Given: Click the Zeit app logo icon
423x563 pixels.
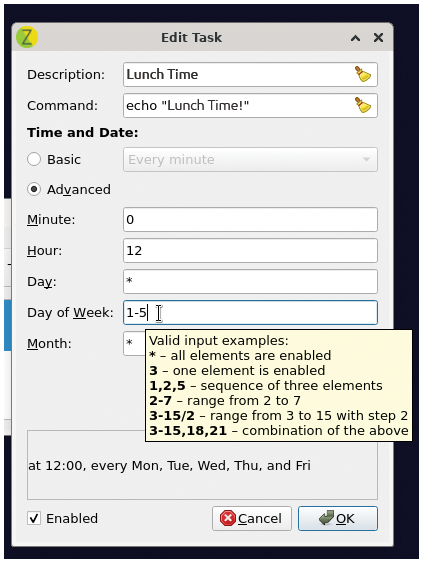Looking at the screenshot, I should 27,37.
